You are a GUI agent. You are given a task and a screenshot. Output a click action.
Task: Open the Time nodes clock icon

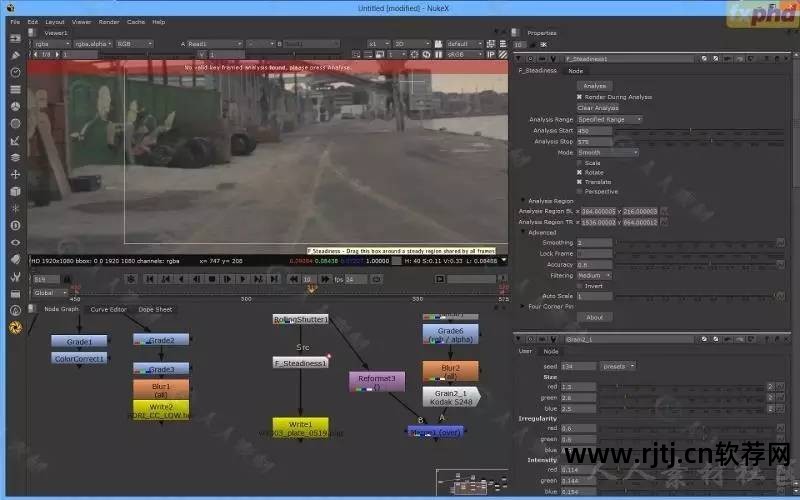click(x=15, y=72)
